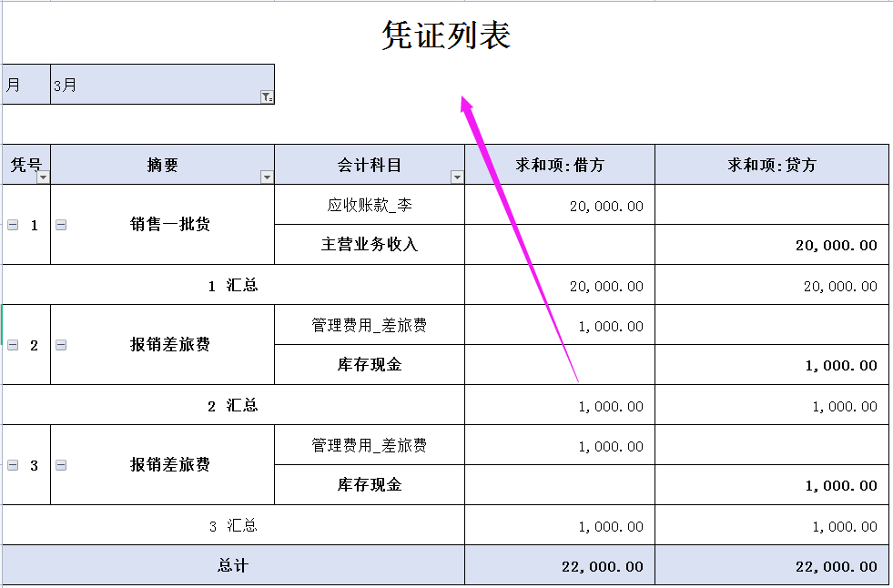Select the 应收账款_李 account cell
Image resolution: width=893 pixels, height=588 pixels.
tap(370, 204)
